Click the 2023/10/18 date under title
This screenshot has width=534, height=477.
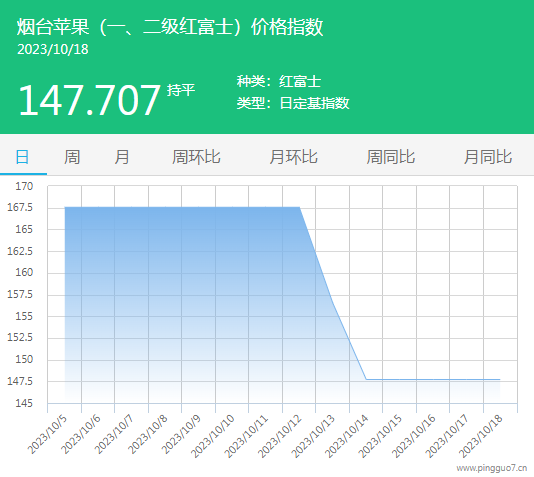coord(53,49)
